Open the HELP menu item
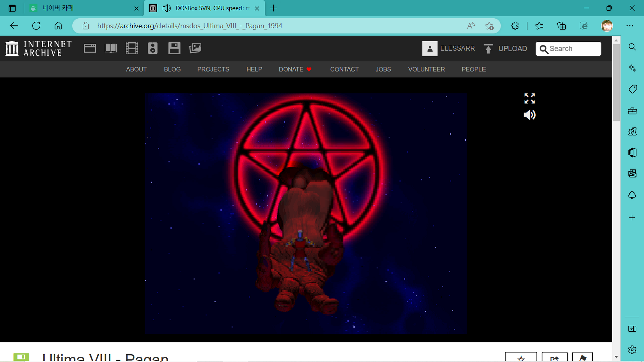644x362 pixels. click(x=254, y=69)
